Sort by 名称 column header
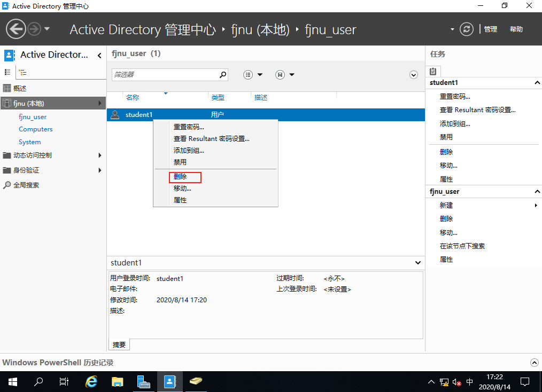 coord(133,97)
